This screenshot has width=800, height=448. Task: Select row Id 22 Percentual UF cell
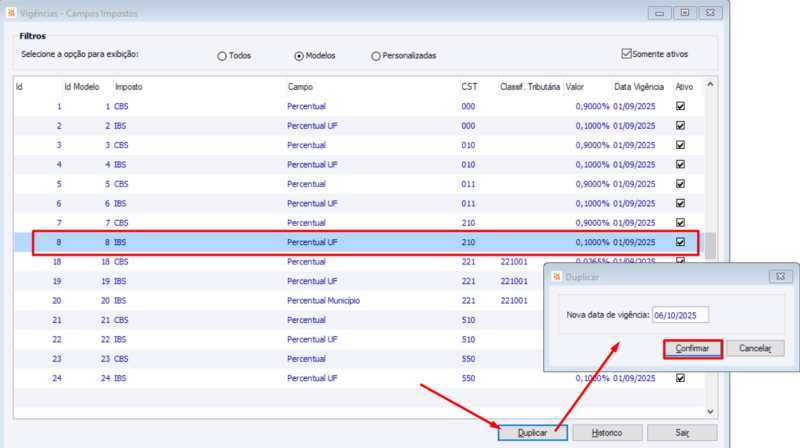[312, 339]
